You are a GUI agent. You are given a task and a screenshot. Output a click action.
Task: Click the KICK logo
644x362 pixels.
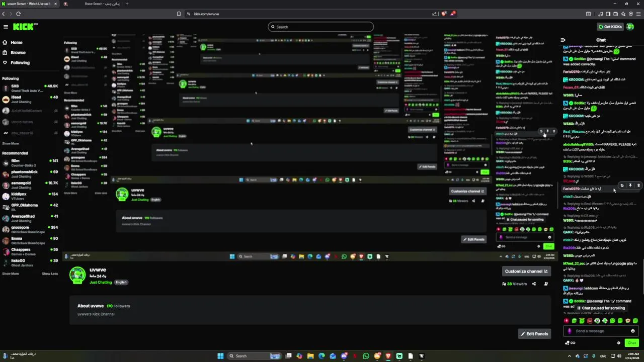pyautogui.click(x=25, y=27)
